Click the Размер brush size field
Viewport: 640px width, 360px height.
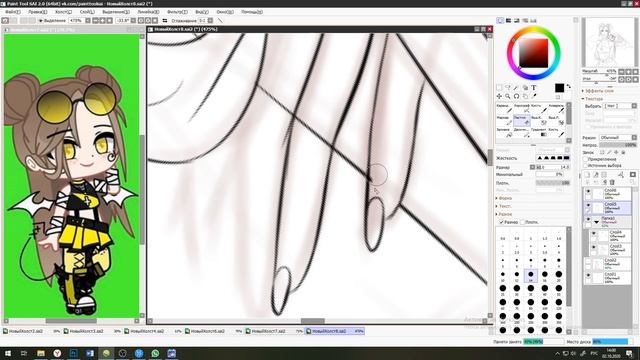(x=553, y=167)
